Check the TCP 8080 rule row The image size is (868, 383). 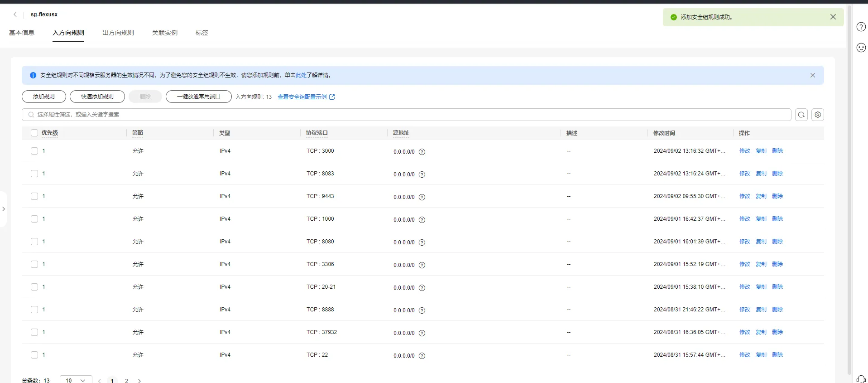tap(34, 242)
